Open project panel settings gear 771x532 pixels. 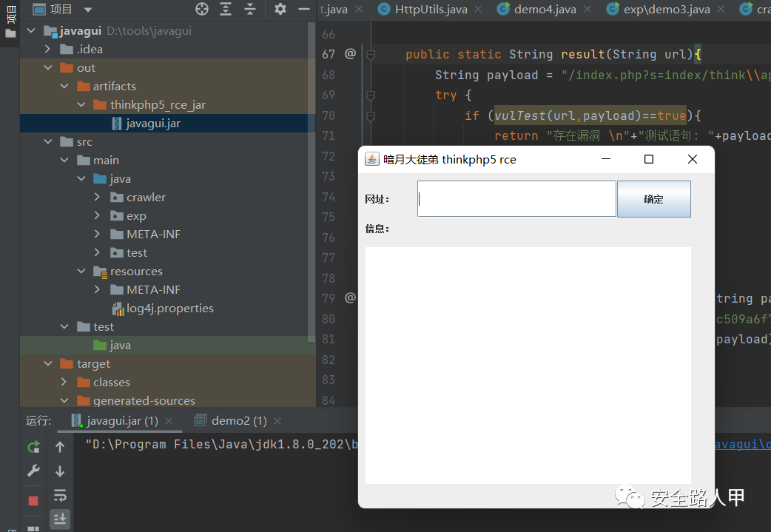[x=280, y=9]
